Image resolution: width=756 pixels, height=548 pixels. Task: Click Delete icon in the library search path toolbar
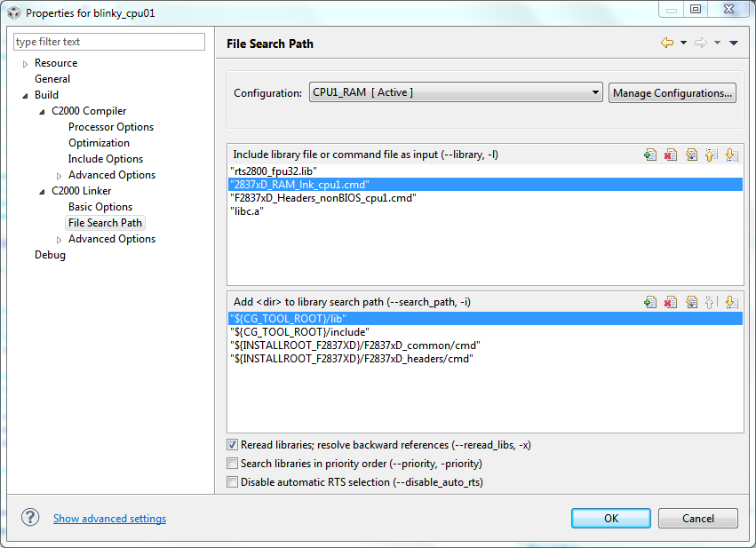point(671,302)
